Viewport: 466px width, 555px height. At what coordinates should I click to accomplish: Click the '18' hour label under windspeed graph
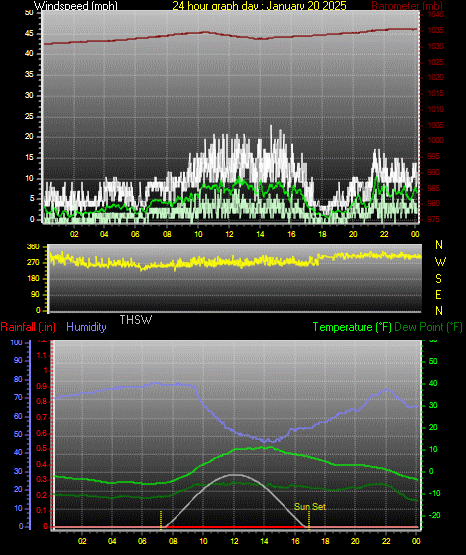click(x=322, y=234)
